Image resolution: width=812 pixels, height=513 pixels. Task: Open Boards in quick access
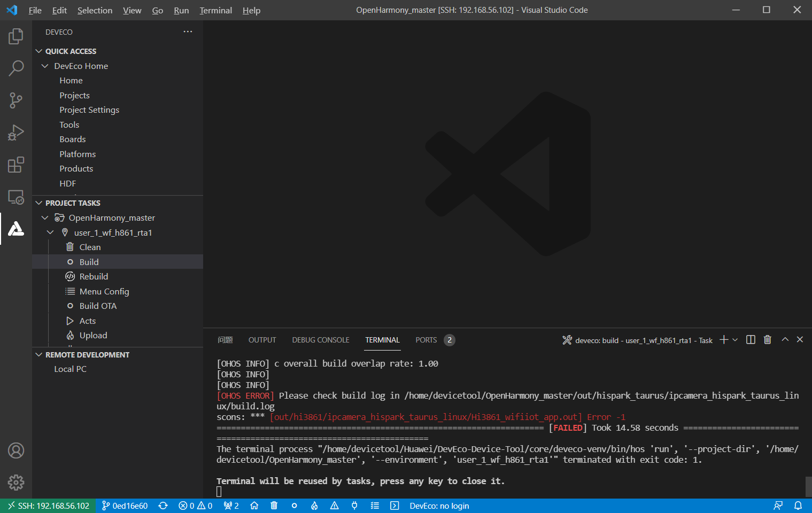click(118, 139)
